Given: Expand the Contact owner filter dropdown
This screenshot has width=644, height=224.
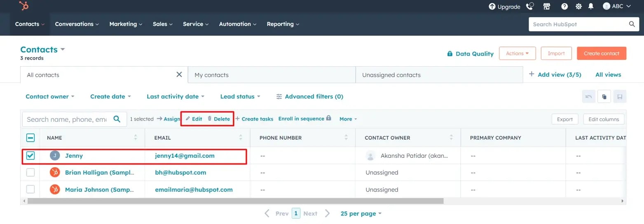Looking at the screenshot, I should 50,96.
